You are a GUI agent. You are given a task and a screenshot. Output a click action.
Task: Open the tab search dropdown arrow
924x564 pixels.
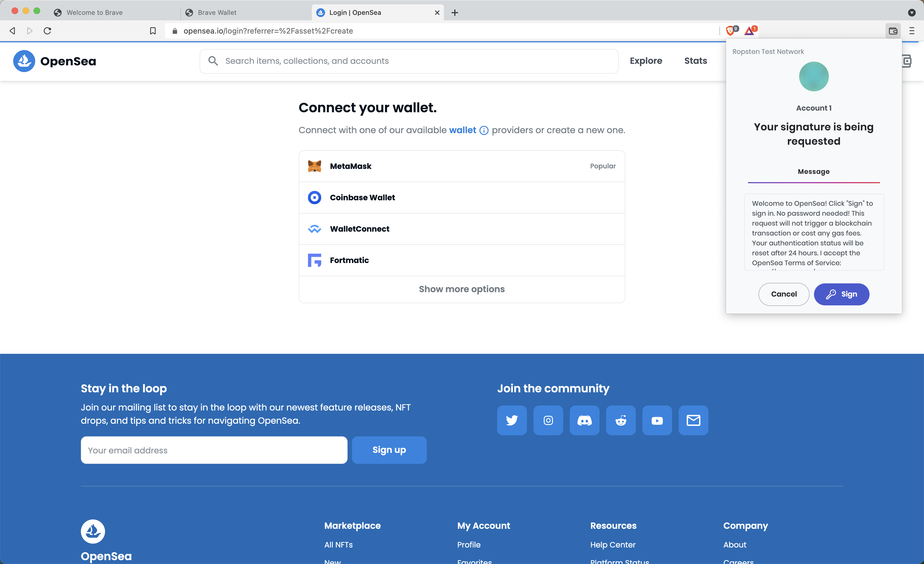912,12
